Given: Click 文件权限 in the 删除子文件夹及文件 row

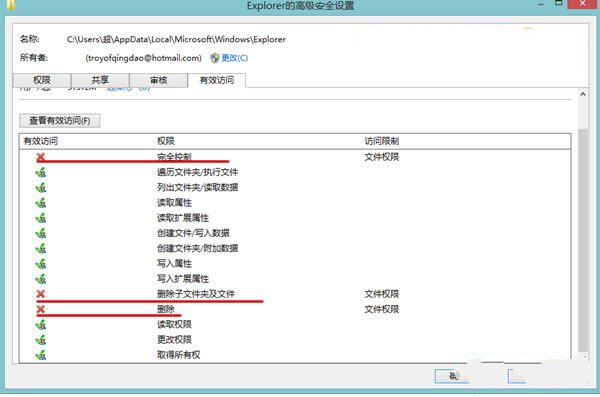Looking at the screenshot, I should [x=382, y=294].
